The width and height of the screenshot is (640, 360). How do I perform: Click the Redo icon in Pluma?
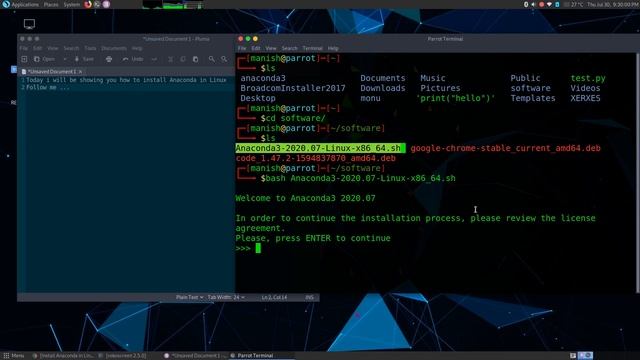[154, 59]
